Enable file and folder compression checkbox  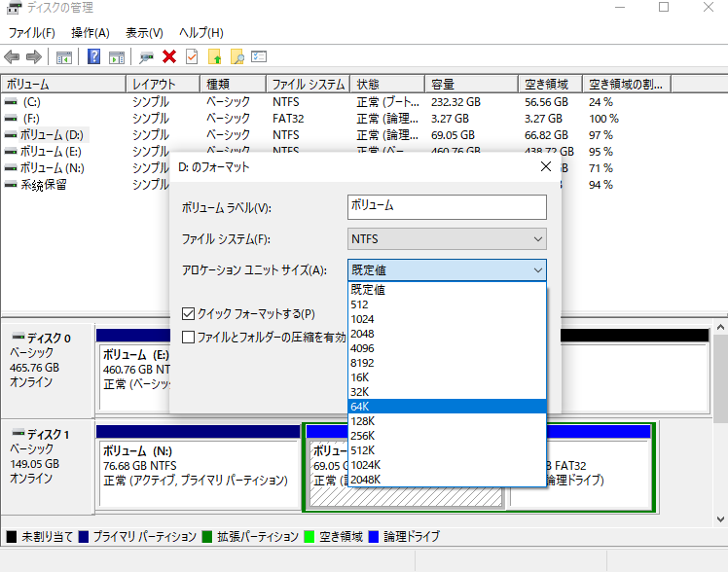pyautogui.click(x=188, y=337)
